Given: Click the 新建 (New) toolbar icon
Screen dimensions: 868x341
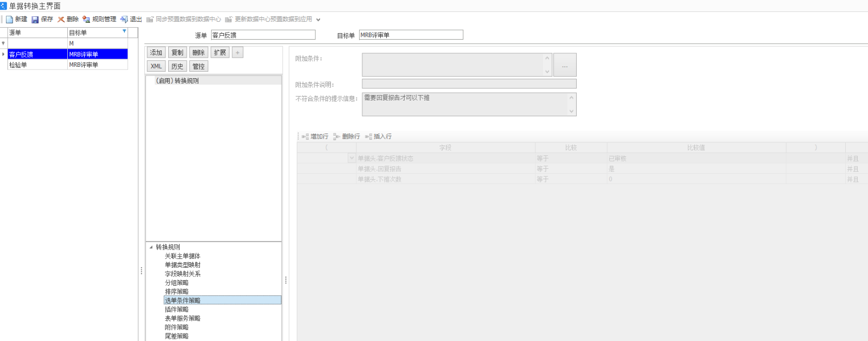Looking at the screenshot, I should (10, 20).
